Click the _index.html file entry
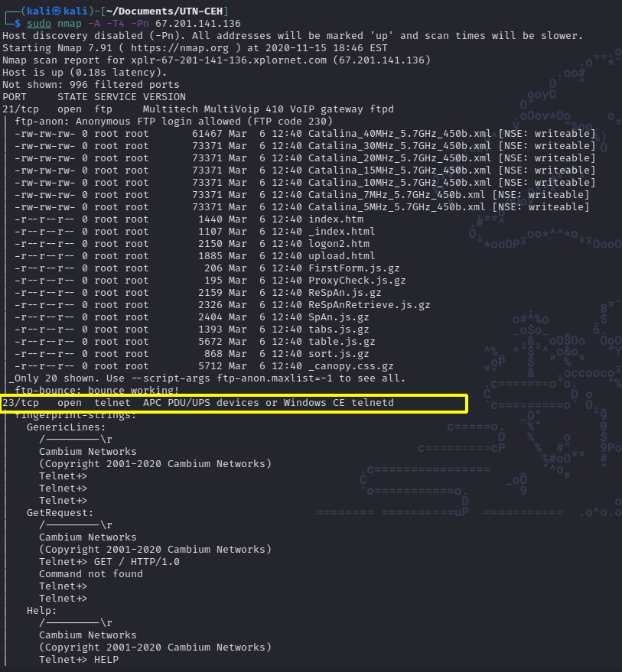Image resolution: width=622 pixels, height=672 pixels. click(x=341, y=232)
